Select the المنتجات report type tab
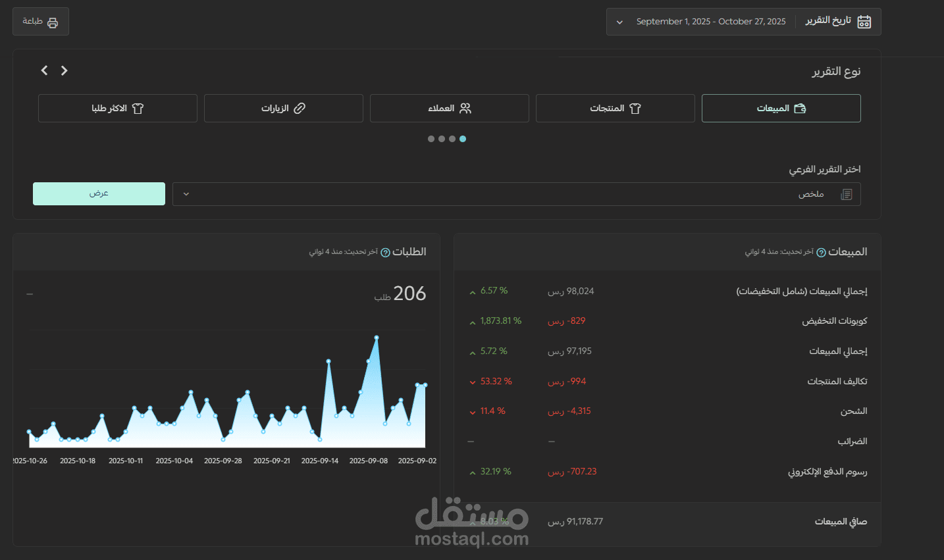 click(615, 108)
